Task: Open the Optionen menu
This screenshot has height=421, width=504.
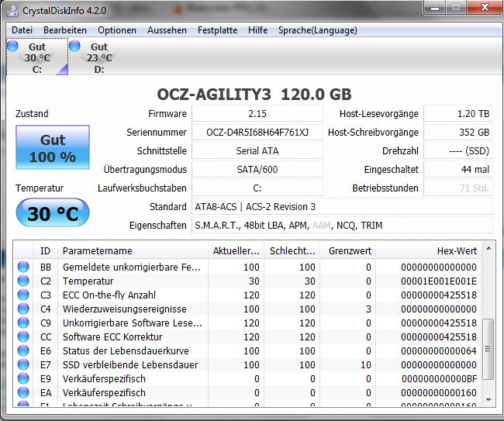Action: [x=117, y=30]
